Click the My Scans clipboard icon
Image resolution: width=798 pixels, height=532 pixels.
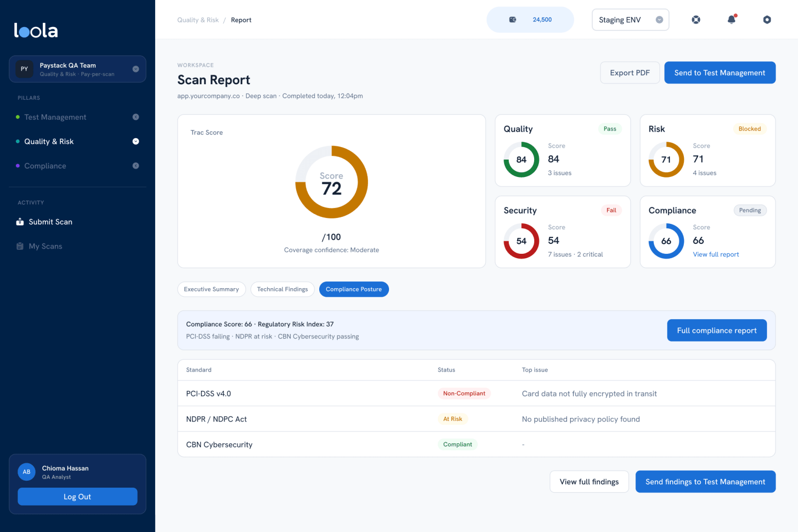click(x=20, y=246)
